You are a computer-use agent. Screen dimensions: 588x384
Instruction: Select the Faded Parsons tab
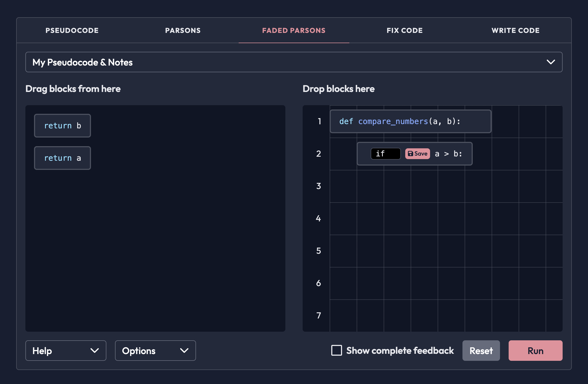tap(294, 30)
